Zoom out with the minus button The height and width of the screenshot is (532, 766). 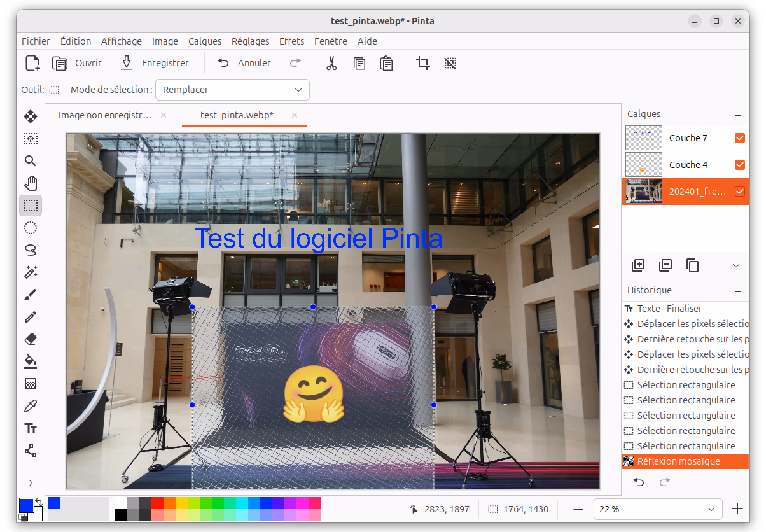point(578,509)
